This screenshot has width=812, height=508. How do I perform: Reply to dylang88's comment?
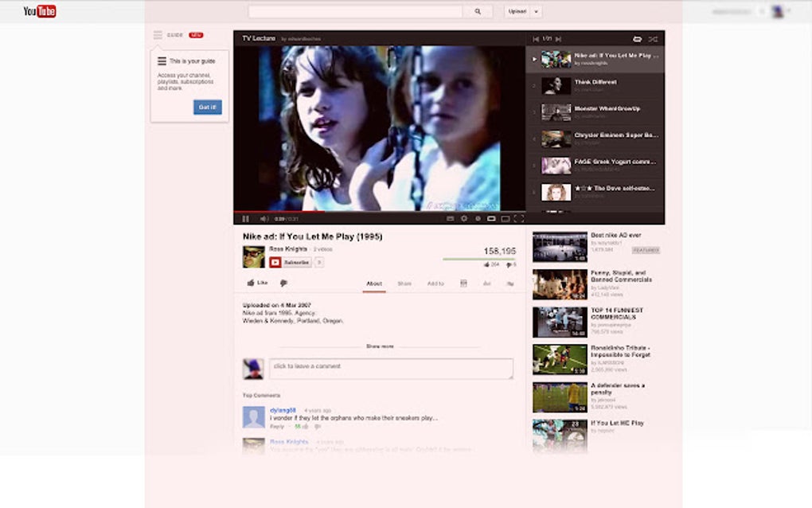click(277, 426)
